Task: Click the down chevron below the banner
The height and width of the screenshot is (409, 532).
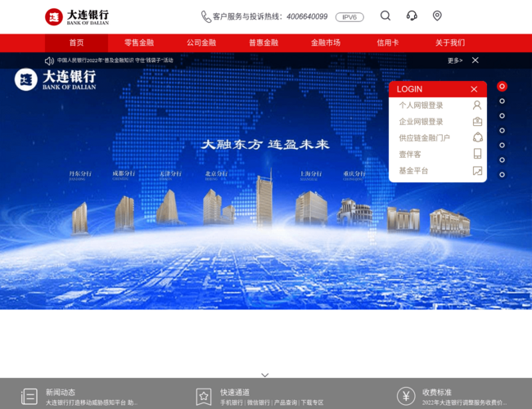Action: click(265, 375)
